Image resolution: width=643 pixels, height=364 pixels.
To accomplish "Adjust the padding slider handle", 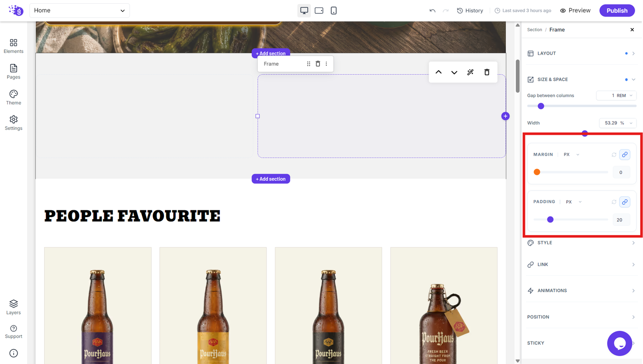I will pyautogui.click(x=550, y=219).
